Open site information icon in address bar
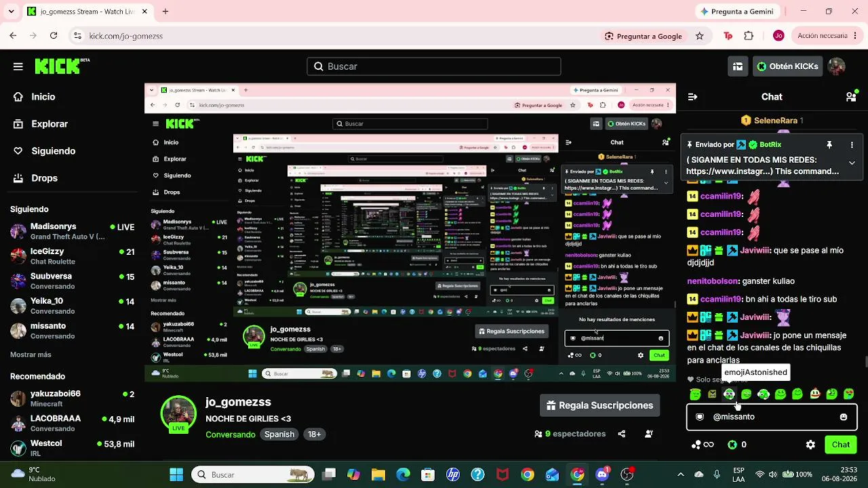868x488 pixels. 77,36
